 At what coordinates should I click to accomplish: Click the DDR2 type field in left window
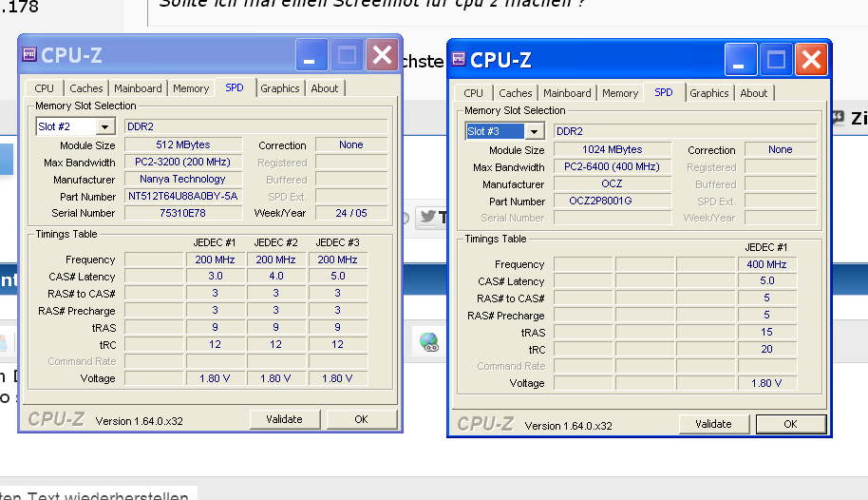(x=255, y=126)
